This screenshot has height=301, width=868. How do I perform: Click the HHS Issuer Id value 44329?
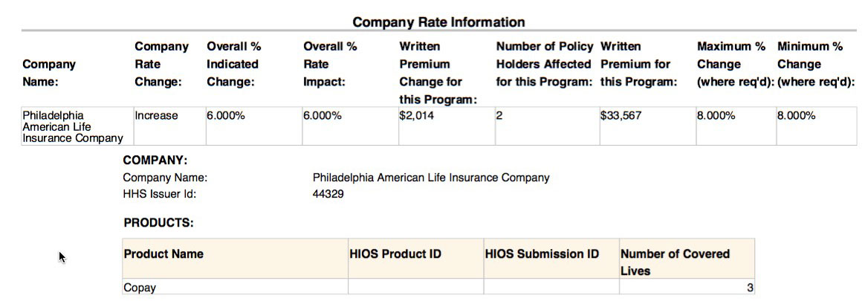(328, 195)
